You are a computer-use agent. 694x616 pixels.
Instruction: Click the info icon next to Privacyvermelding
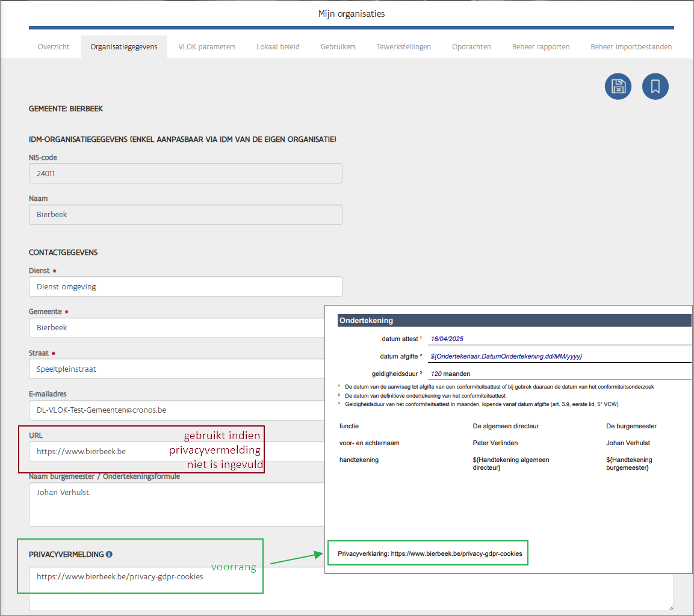click(x=109, y=554)
